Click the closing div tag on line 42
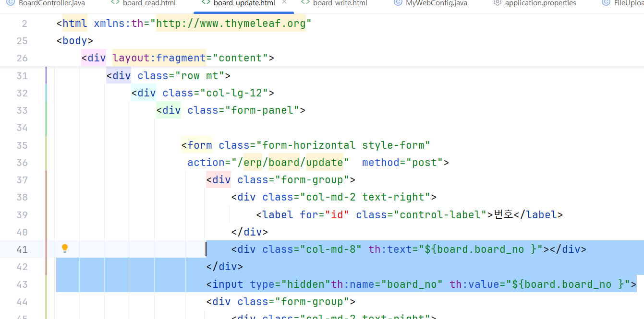 [225, 267]
